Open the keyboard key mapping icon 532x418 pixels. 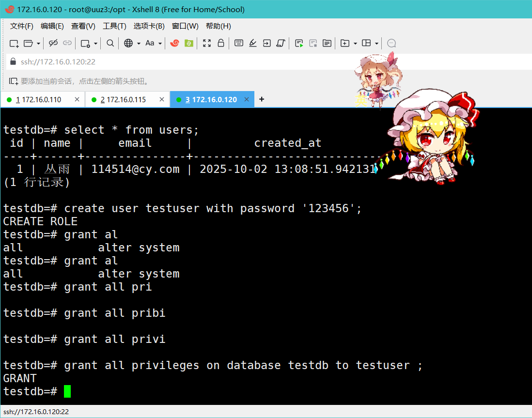[x=239, y=43]
